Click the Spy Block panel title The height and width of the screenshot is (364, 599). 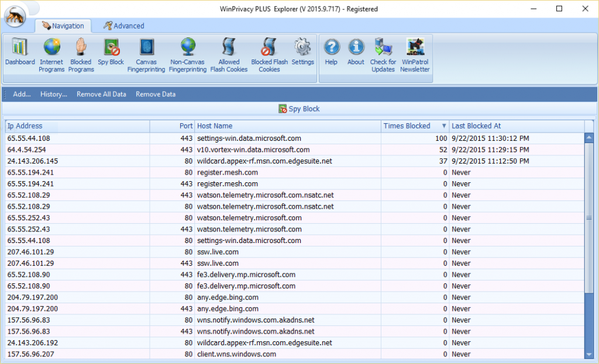[x=299, y=109]
